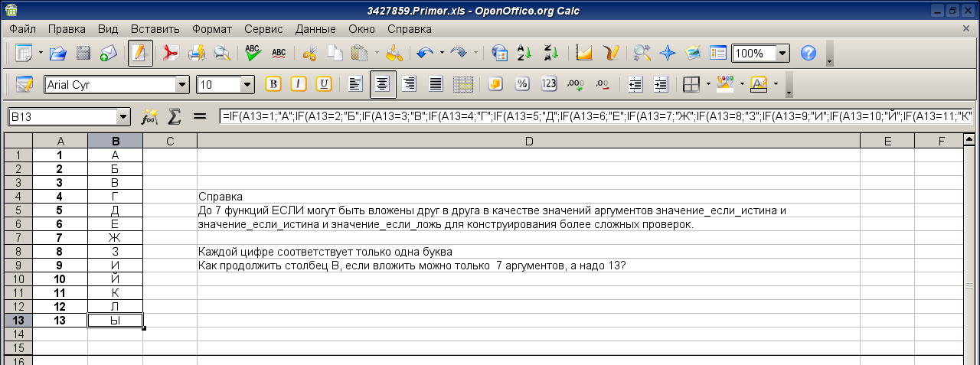Click the Add Decimal Place icon
Screen dimensions: 980x365
(x=576, y=84)
